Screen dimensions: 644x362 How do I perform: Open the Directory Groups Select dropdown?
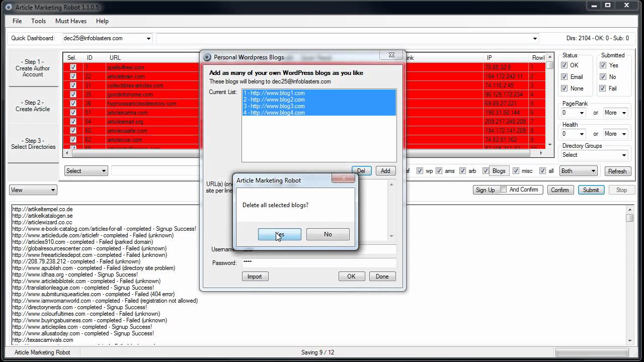[595, 155]
